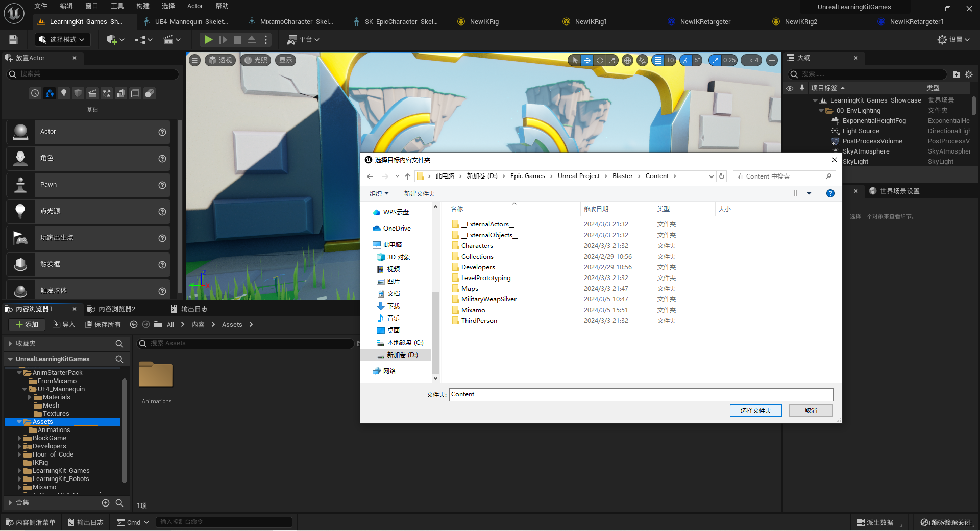
Task: Expand the 收藏夹 favorites section
Action: click(10, 344)
